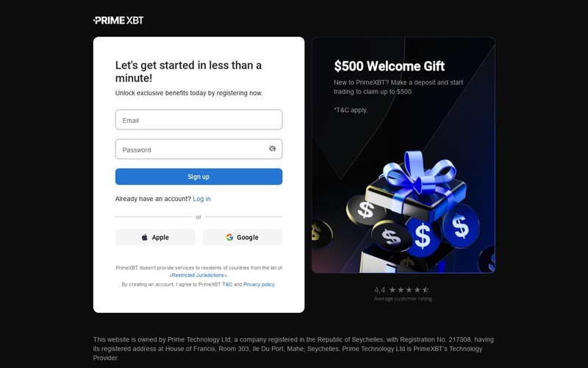Open the T&C link
The width and height of the screenshot is (588, 368).
227,284
